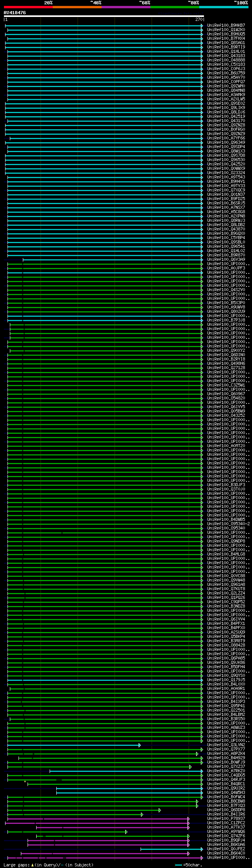Select label UniRef100_Q4S2V0
Image resolution: width=252 pixels, height=868 pixels.
[x=226, y=290]
